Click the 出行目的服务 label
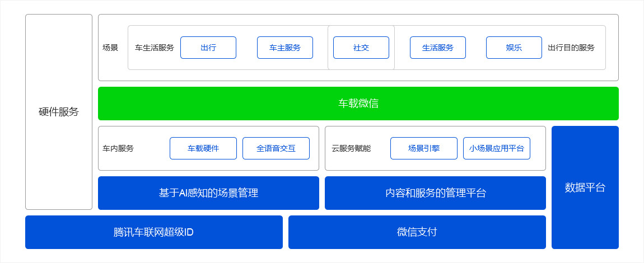This screenshot has height=263, width=644. click(x=571, y=48)
